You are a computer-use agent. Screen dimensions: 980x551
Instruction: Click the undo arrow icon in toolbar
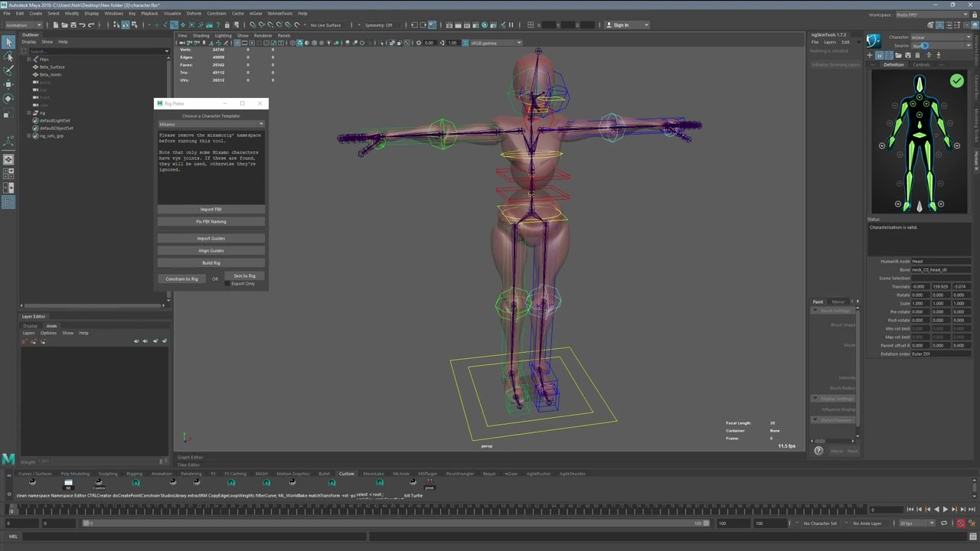(x=82, y=25)
